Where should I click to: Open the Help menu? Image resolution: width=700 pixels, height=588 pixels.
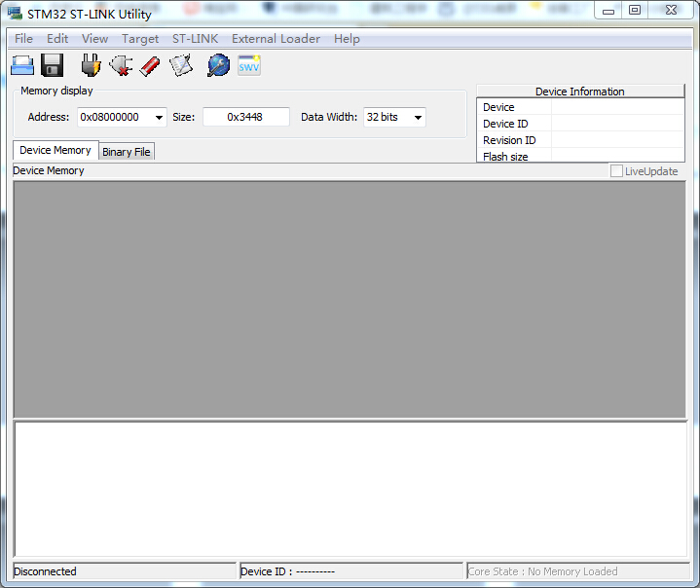[x=347, y=39]
